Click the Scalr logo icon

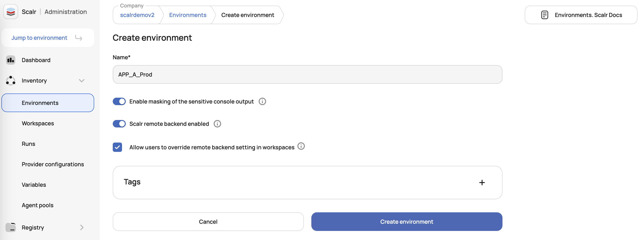click(11, 12)
